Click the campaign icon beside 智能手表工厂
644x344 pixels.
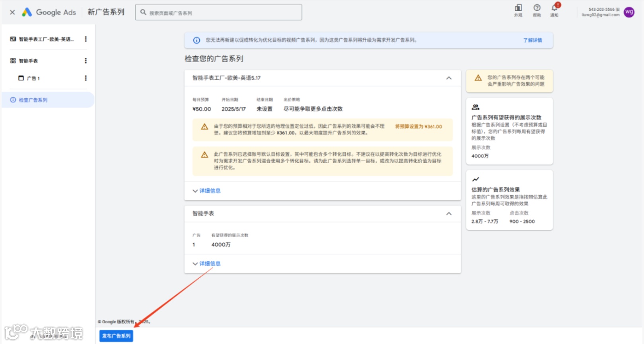coord(13,39)
